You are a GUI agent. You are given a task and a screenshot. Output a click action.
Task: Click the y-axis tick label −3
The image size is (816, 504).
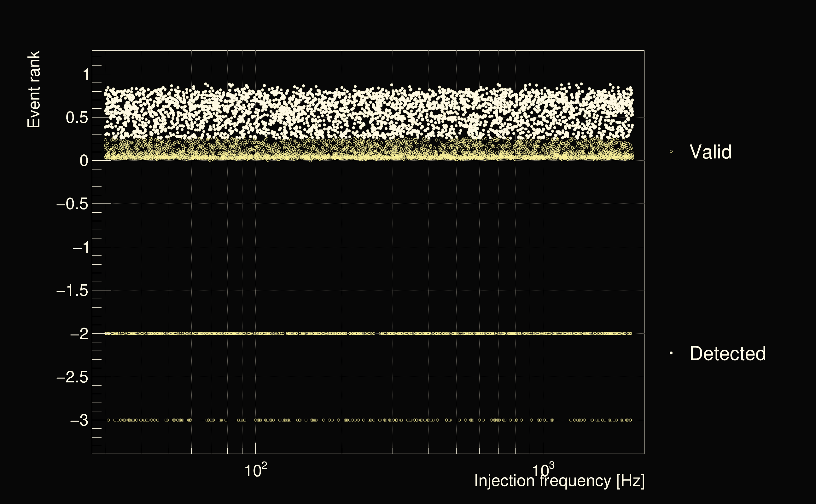point(79,420)
